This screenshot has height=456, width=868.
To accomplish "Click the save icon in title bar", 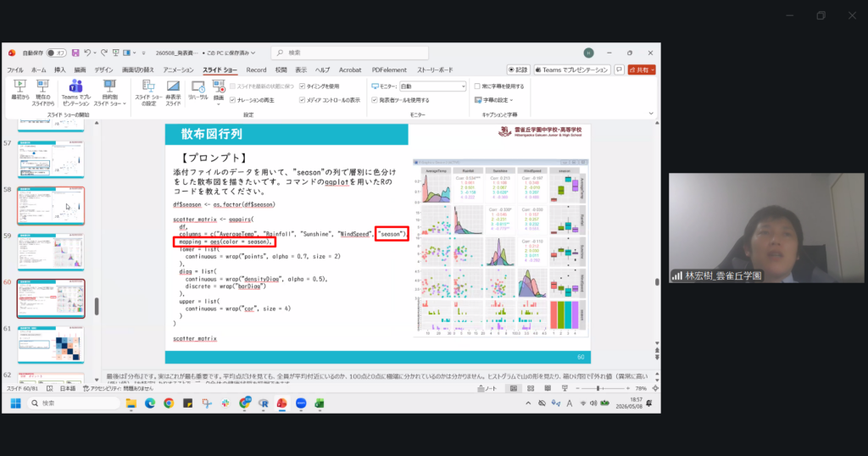I will tap(75, 53).
